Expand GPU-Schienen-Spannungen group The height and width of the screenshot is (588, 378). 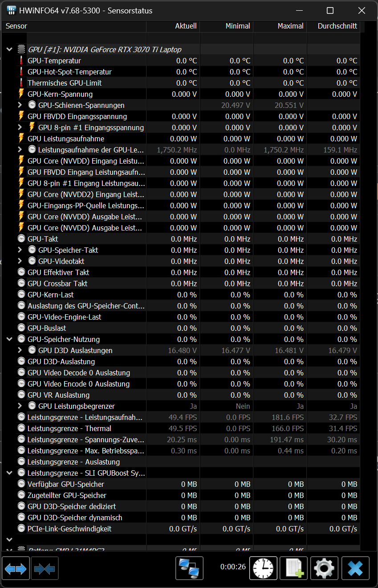pos(20,105)
